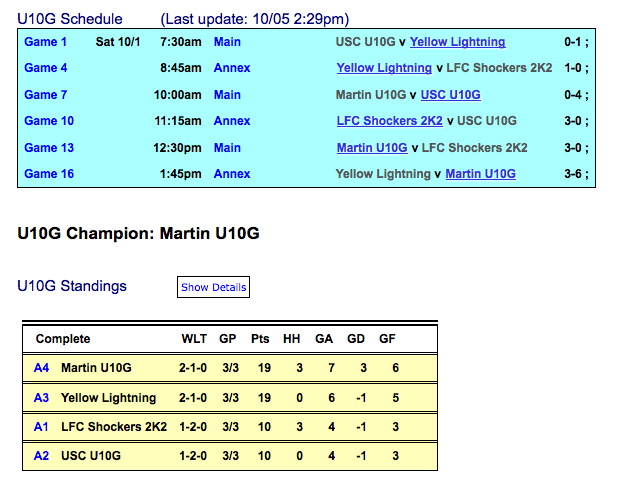Open Yellow Lightning link in Game 1 row
The height and width of the screenshot is (490, 620).
[457, 42]
